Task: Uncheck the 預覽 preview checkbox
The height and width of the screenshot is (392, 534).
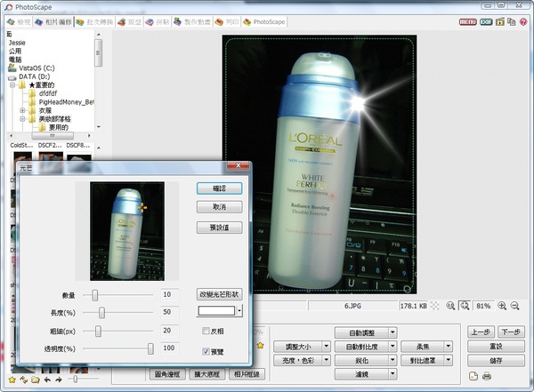Action: (x=206, y=351)
